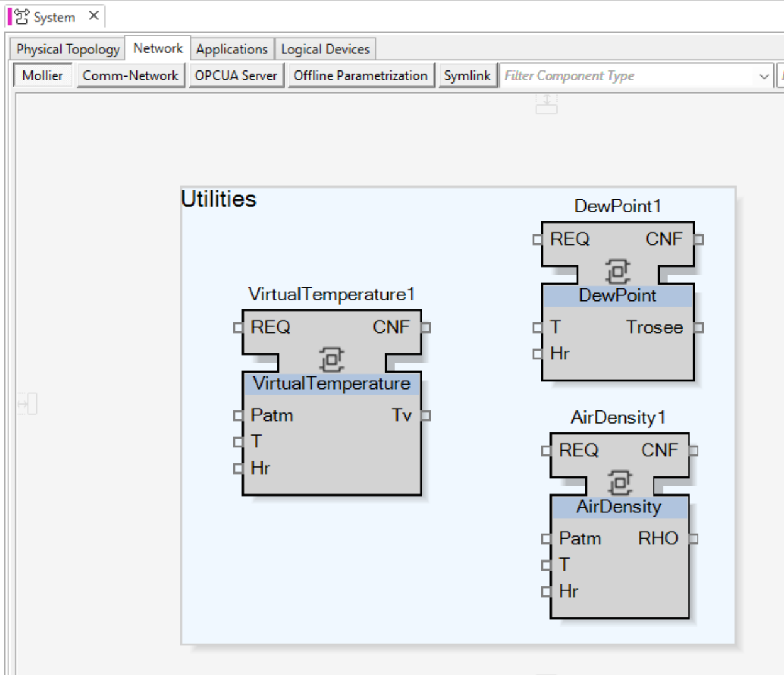Select the Tv output port of VirtualTemperature1
This screenshot has height=675, width=784.
[426, 415]
